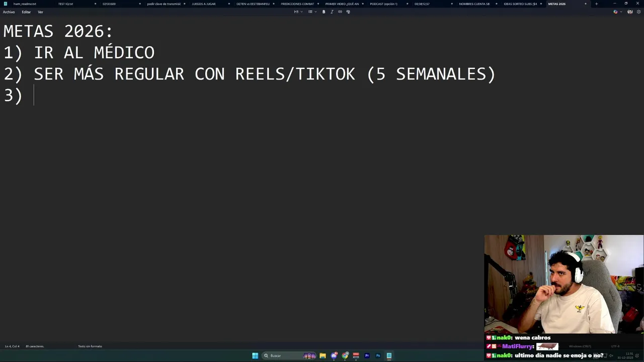Open File Explorer from the taskbar
The width and height of the screenshot is (644, 362).
pyautogui.click(x=323, y=356)
